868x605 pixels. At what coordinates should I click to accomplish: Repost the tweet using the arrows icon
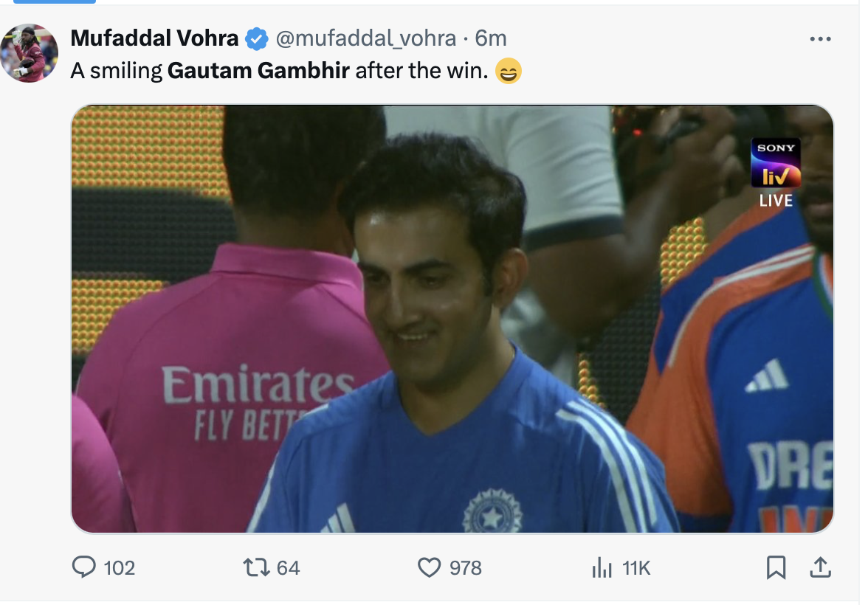[x=255, y=567]
